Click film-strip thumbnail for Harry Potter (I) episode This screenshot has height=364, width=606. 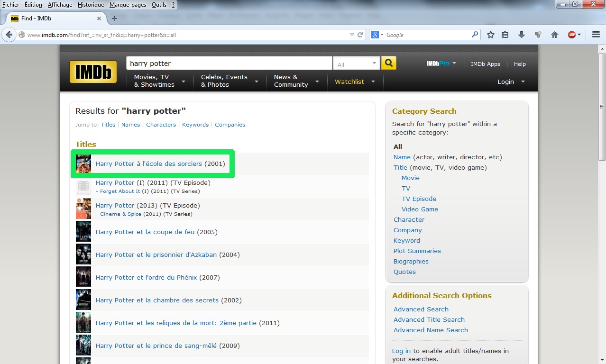click(83, 186)
